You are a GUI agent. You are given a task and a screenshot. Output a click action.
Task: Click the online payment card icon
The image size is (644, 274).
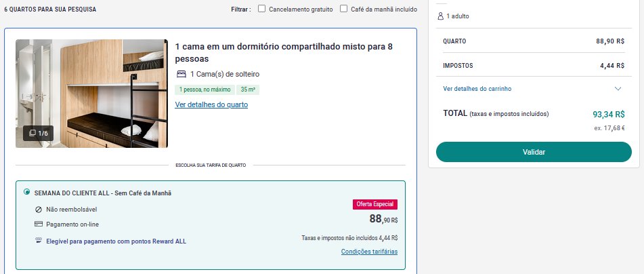pyautogui.click(x=39, y=224)
